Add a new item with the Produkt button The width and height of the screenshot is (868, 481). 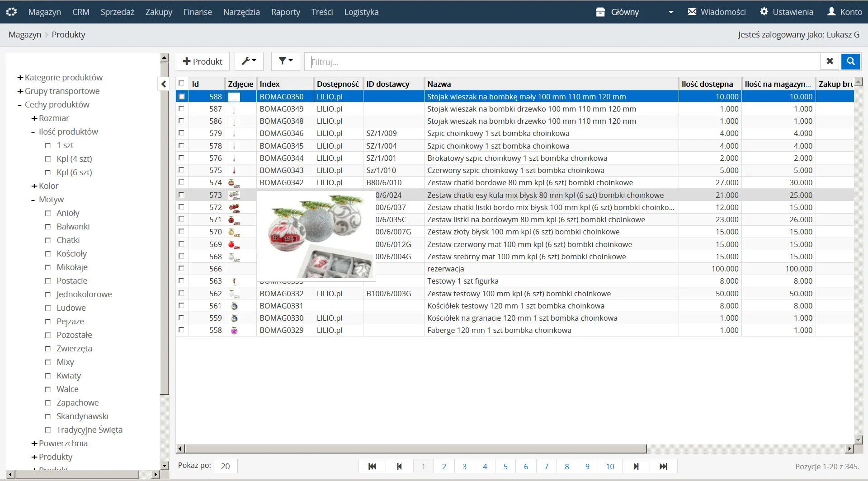coord(203,61)
